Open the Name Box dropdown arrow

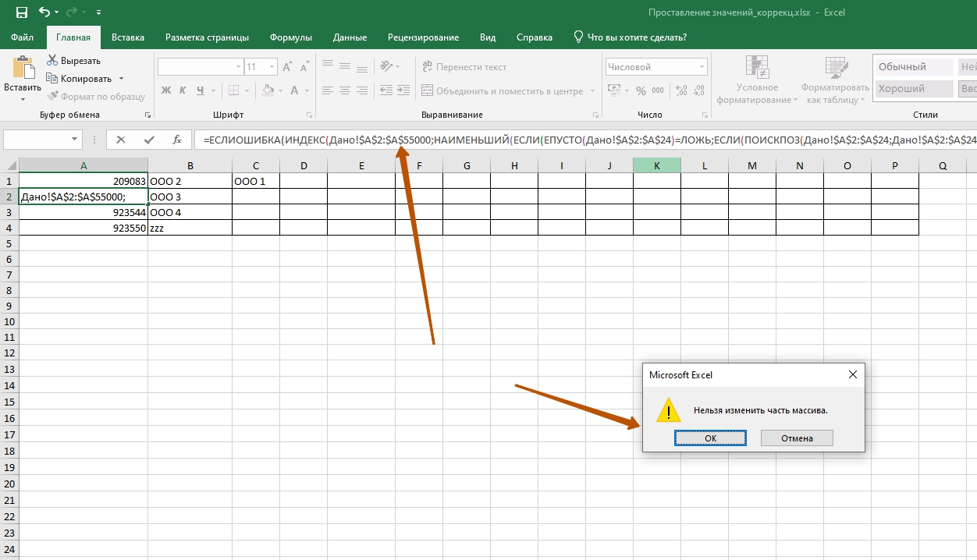click(75, 140)
